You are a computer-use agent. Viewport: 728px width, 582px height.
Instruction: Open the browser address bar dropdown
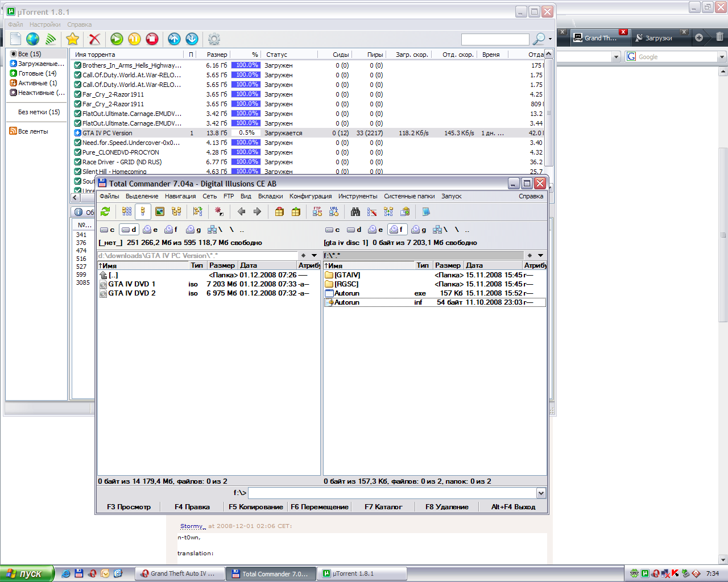616,57
